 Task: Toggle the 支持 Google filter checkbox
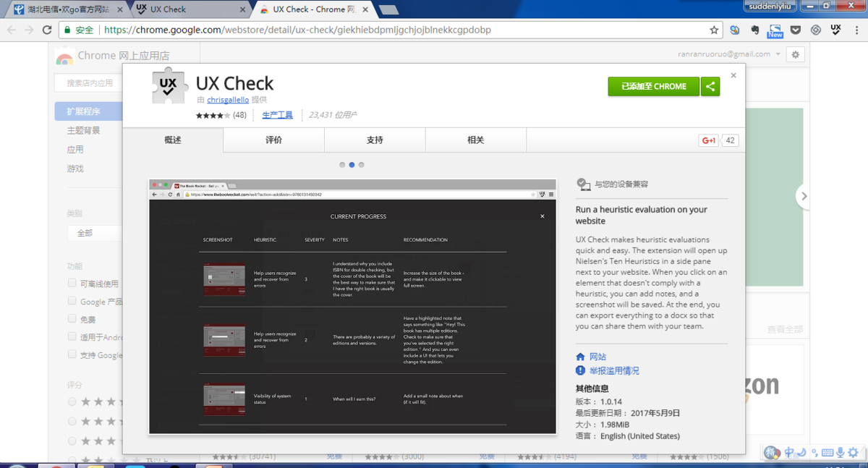(x=72, y=354)
